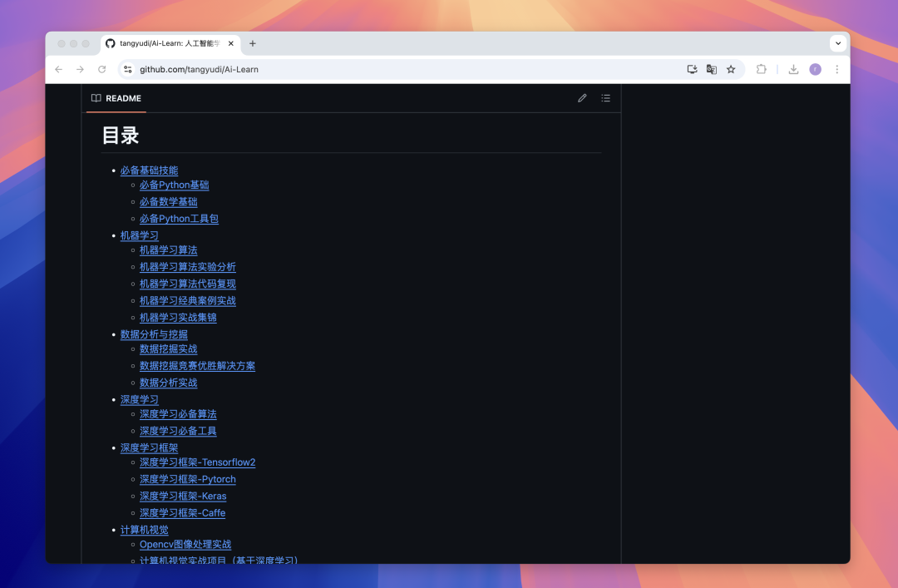Viewport: 898px width, 588px height.
Task: Open the 深度学习框架-Tensorflow2 link
Action: click(x=198, y=462)
